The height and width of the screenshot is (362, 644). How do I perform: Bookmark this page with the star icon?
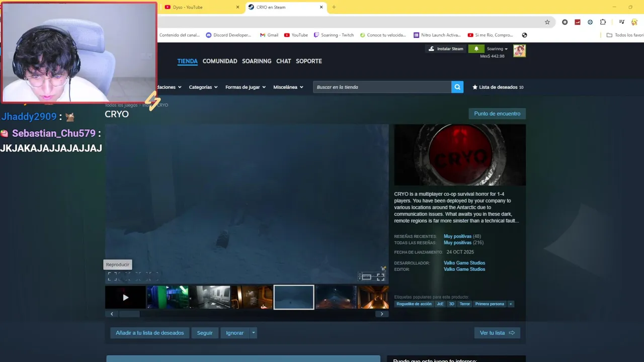coord(547,22)
